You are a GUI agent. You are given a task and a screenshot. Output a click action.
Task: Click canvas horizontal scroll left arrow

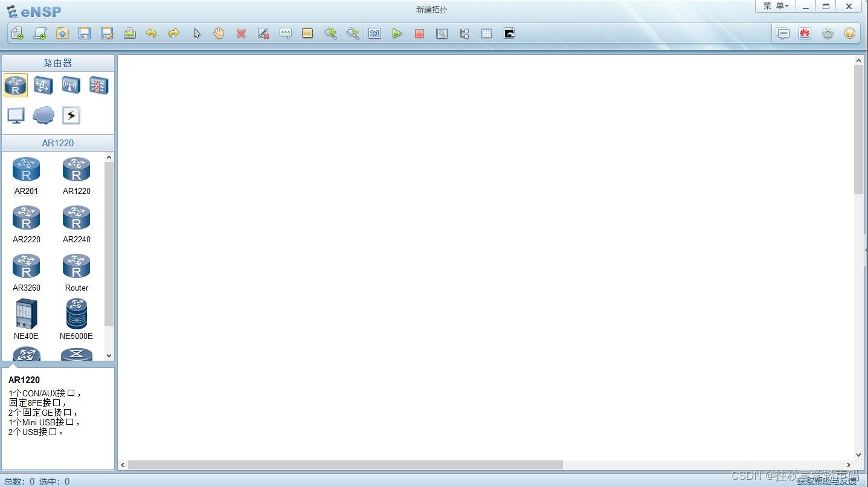(123, 465)
